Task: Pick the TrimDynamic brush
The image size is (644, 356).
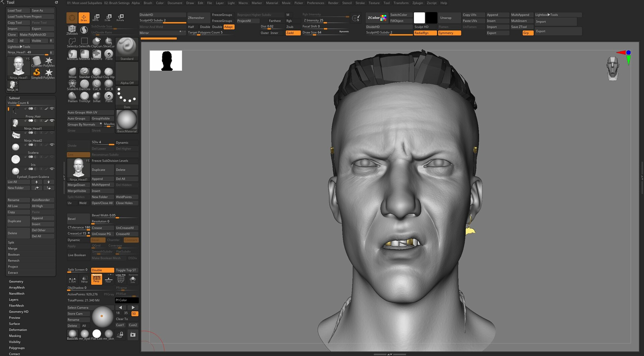Action: coord(85,96)
